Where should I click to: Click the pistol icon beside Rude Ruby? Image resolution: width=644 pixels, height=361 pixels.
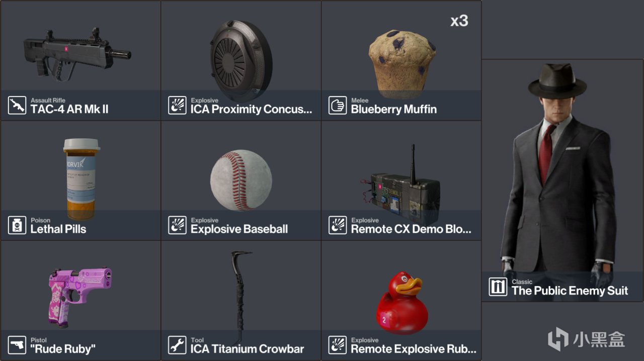[17, 345]
